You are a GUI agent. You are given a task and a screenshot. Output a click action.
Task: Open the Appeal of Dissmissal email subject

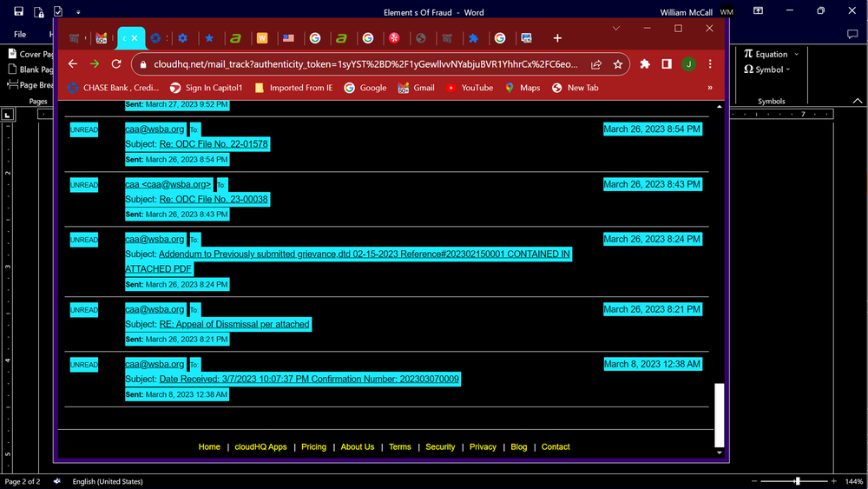[233, 324]
